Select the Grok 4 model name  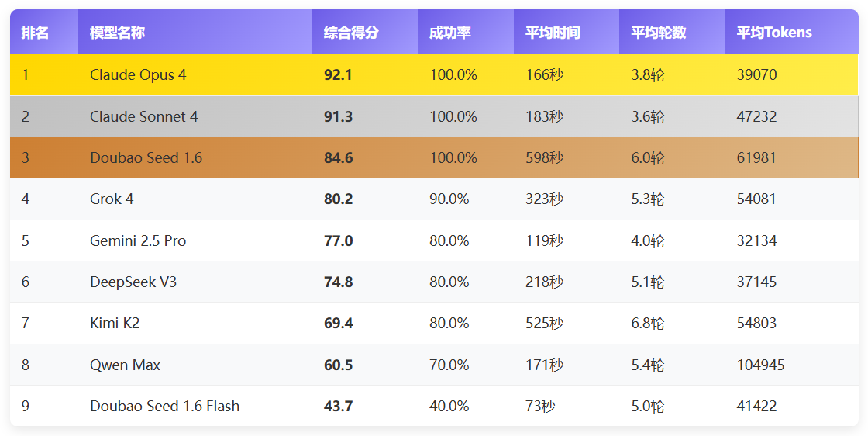[x=112, y=199]
